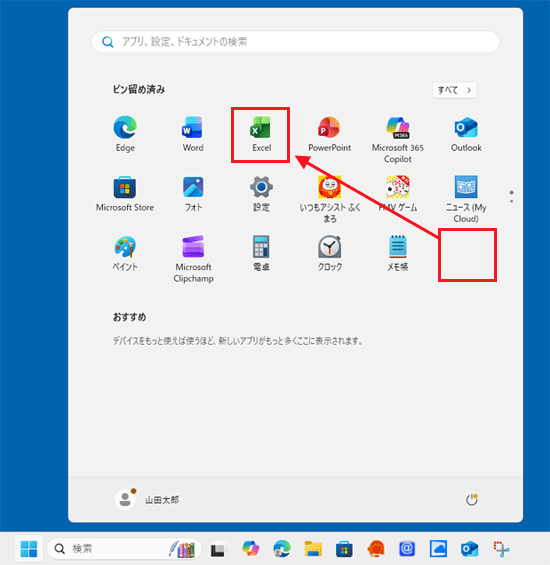Screen dimensions: 550x565
Task: Launch the クロック app
Action: pyautogui.click(x=329, y=253)
